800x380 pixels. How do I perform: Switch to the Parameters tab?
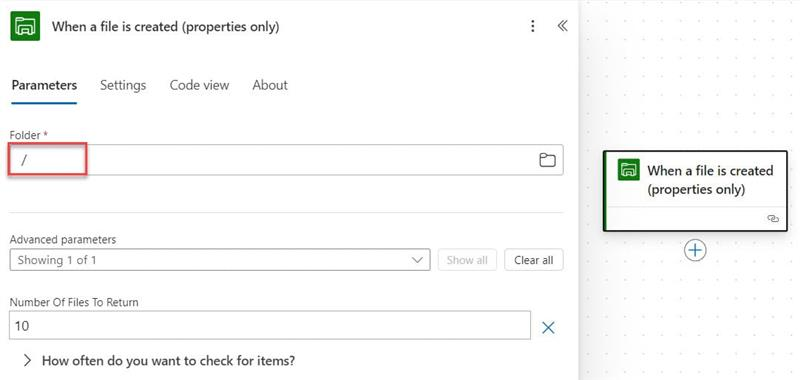44,85
